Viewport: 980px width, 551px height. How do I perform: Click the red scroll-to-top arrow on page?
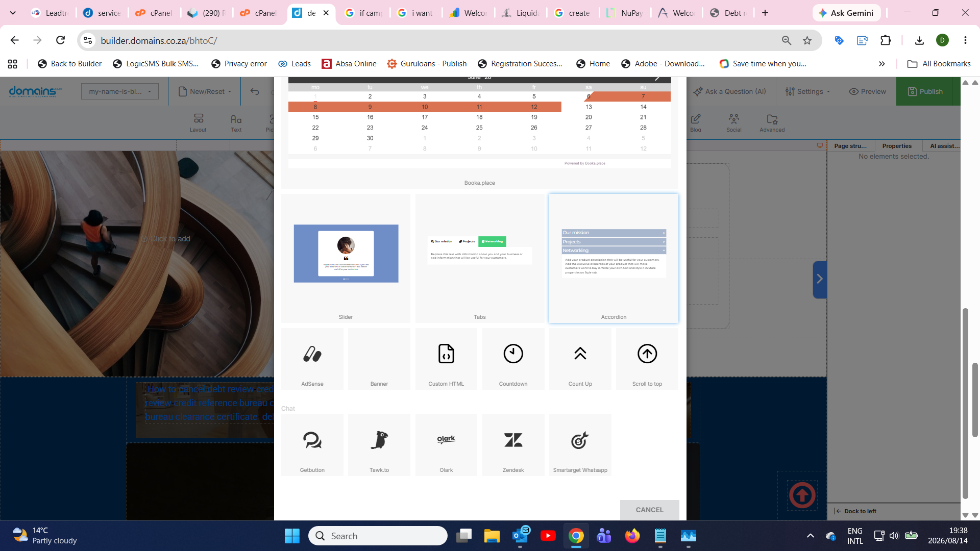click(x=802, y=495)
